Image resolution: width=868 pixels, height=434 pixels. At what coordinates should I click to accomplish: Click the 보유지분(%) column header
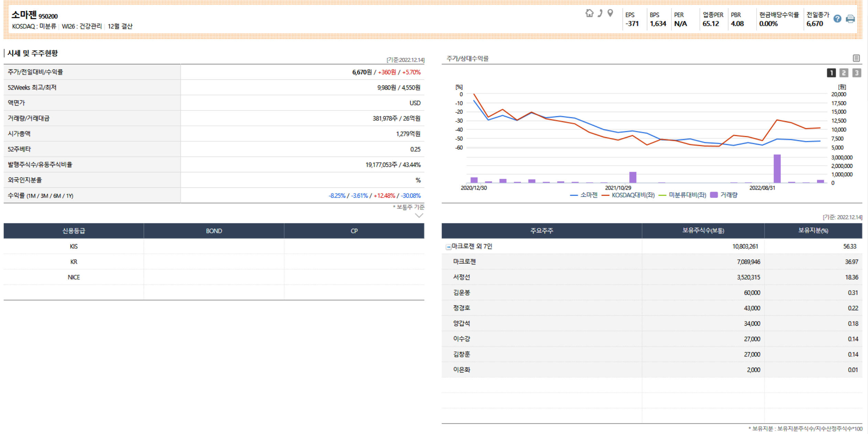[813, 231]
